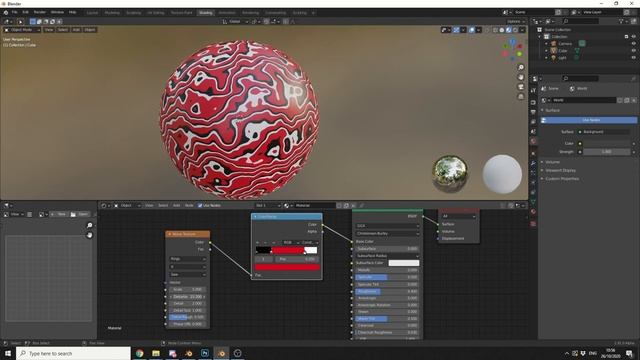The image size is (640, 360).
Task: Open the Window menu
Action: pos(57,12)
